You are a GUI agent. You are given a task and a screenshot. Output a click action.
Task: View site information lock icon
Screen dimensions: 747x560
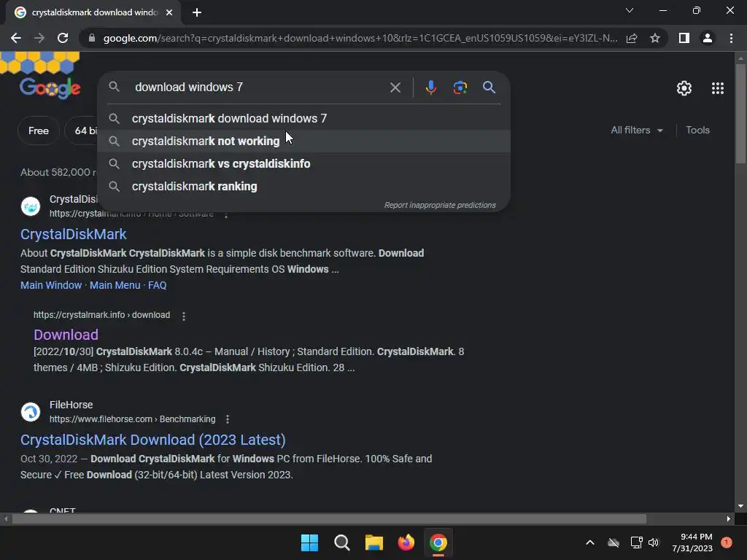coord(92,38)
